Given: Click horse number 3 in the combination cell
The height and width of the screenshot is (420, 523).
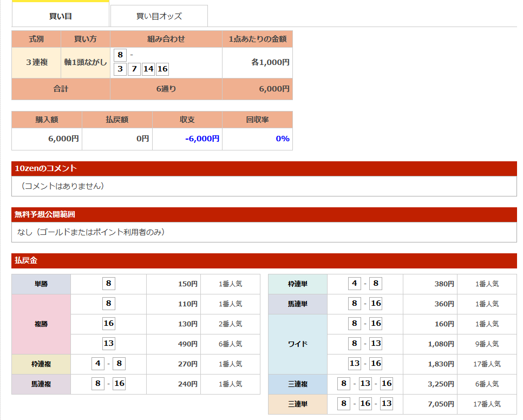Looking at the screenshot, I should (x=120, y=69).
